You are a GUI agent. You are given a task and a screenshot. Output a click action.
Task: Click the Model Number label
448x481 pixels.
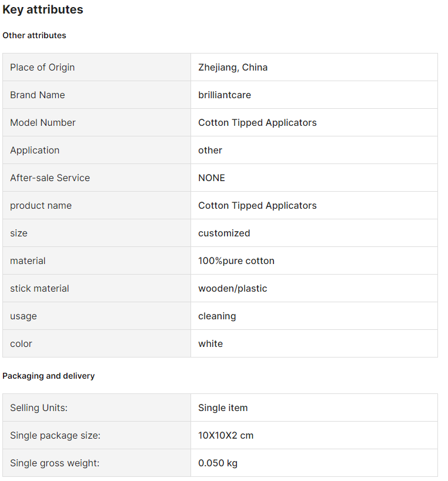pos(42,122)
